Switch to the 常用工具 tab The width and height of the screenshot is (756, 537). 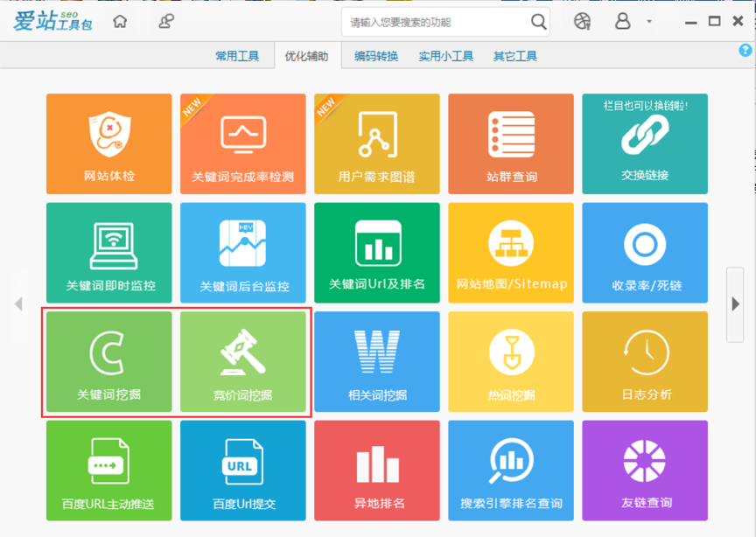pos(237,56)
